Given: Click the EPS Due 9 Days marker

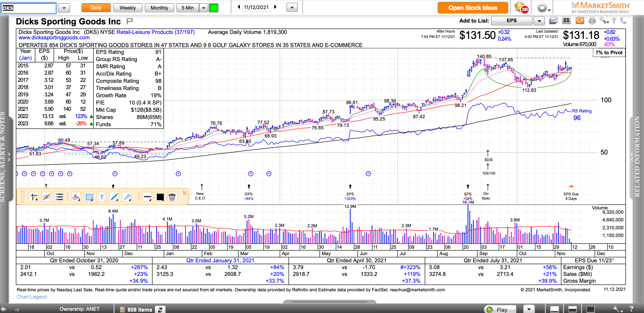Looking at the screenshot, I should [571, 196].
